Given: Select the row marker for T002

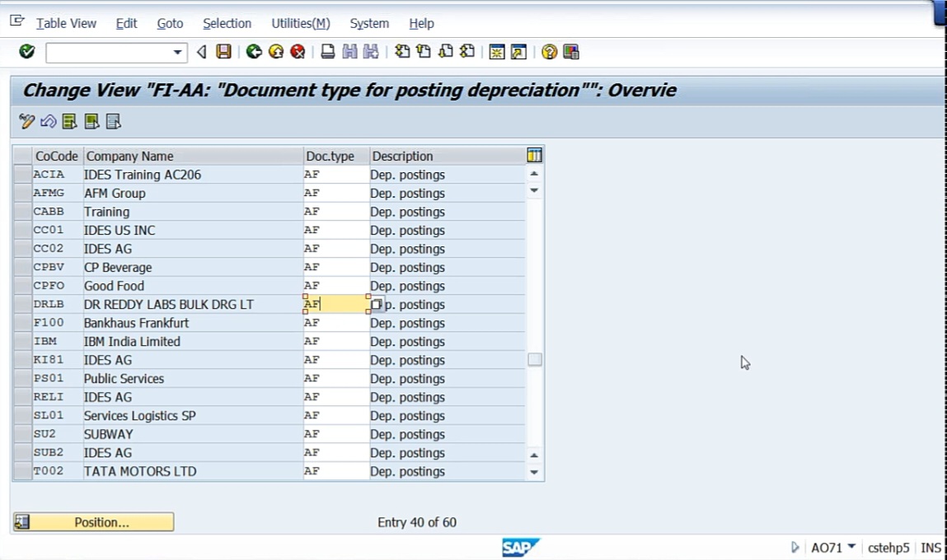Looking at the screenshot, I should (x=23, y=471).
